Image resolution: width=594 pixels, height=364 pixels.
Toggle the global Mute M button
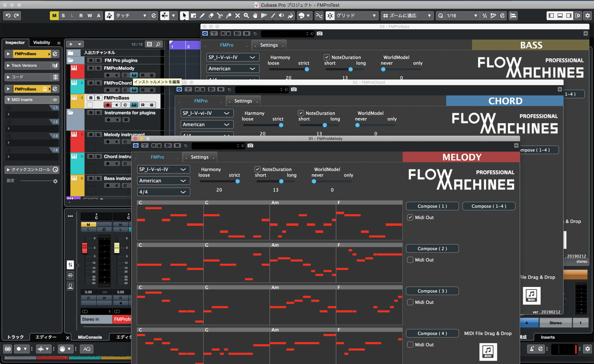54,16
